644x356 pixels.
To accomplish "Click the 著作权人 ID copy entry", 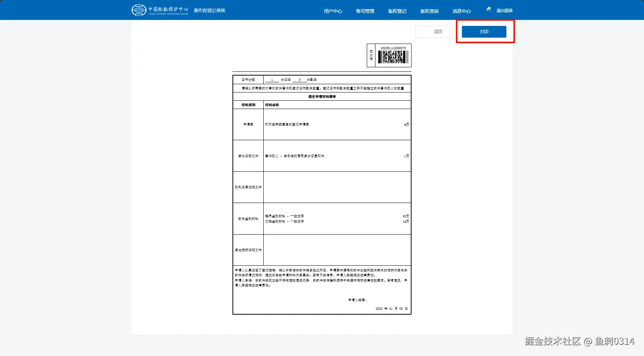I will pyautogui.click(x=295, y=156).
